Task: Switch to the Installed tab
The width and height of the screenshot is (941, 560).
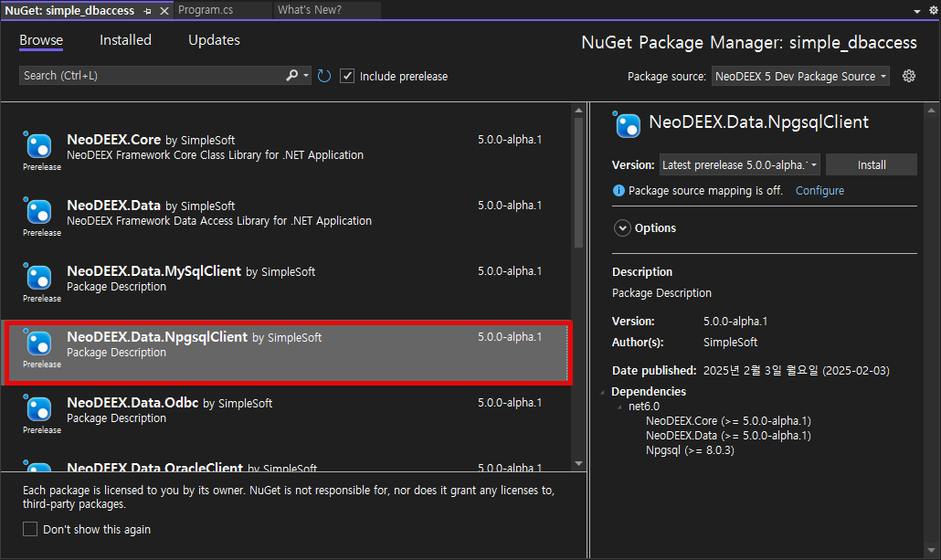Action: (125, 40)
